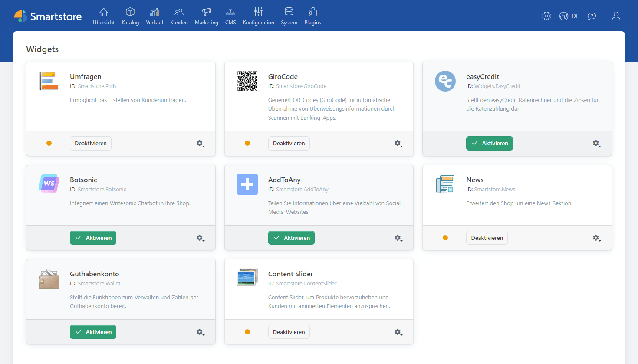Expand Content Slider gear dropdown
The image size is (638, 364).
[398, 332]
